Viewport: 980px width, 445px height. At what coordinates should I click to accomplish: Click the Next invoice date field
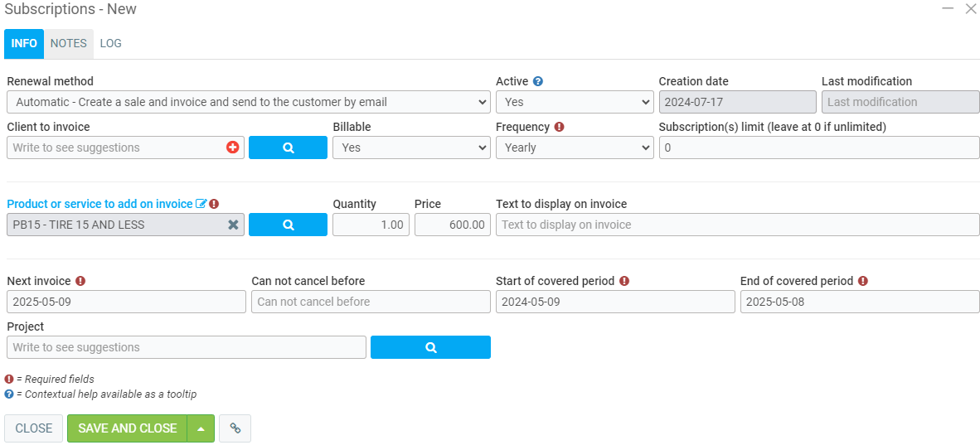coord(126,302)
